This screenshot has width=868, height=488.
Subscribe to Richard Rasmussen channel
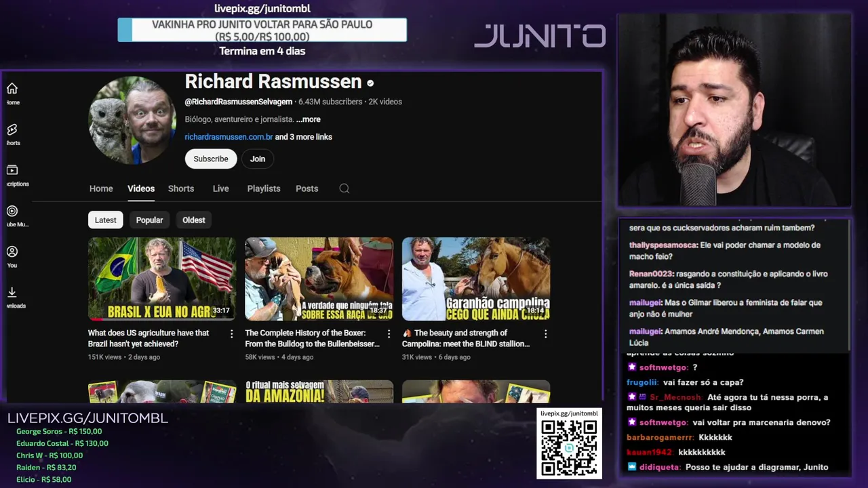point(211,159)
